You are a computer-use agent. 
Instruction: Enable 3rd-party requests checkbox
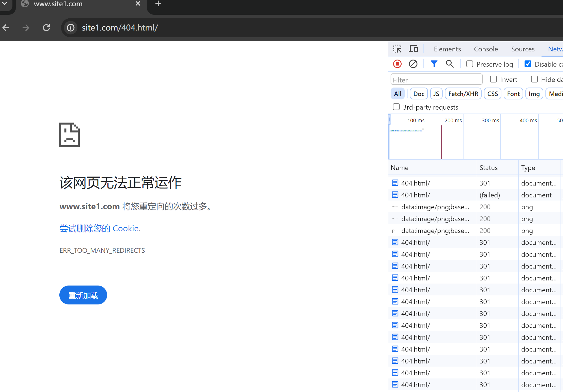(396, 107)
